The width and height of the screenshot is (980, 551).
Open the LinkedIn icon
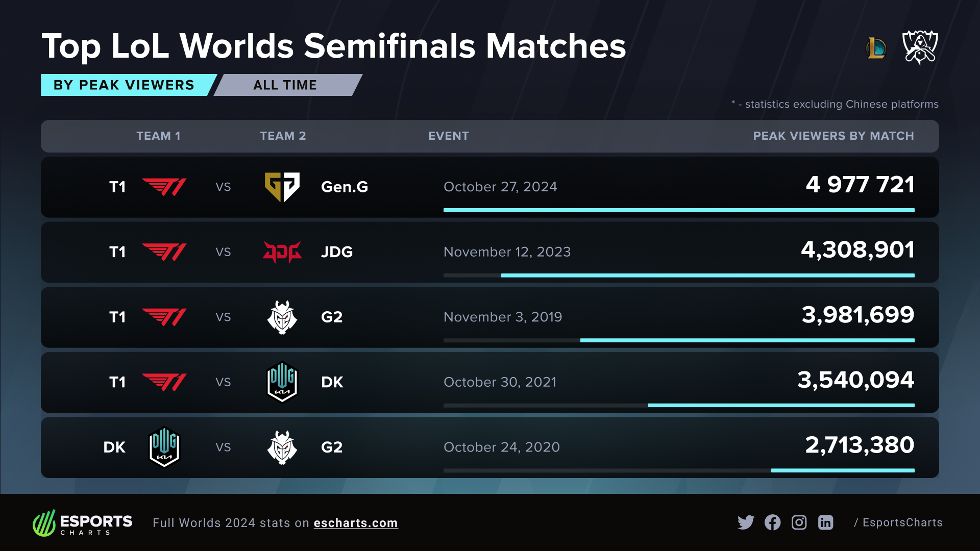(825, 522)
